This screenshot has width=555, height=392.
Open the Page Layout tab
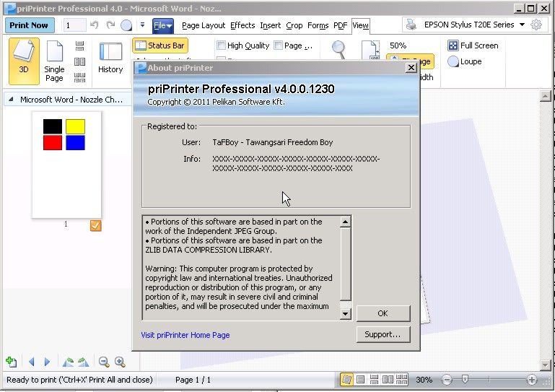204,25
